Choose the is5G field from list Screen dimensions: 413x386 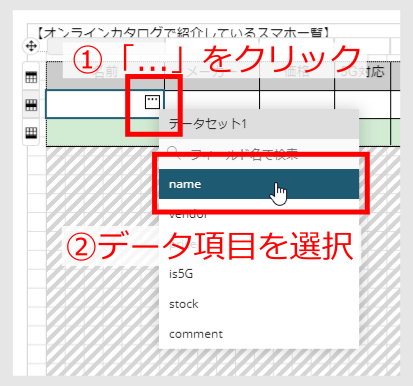tap(259, 274)
